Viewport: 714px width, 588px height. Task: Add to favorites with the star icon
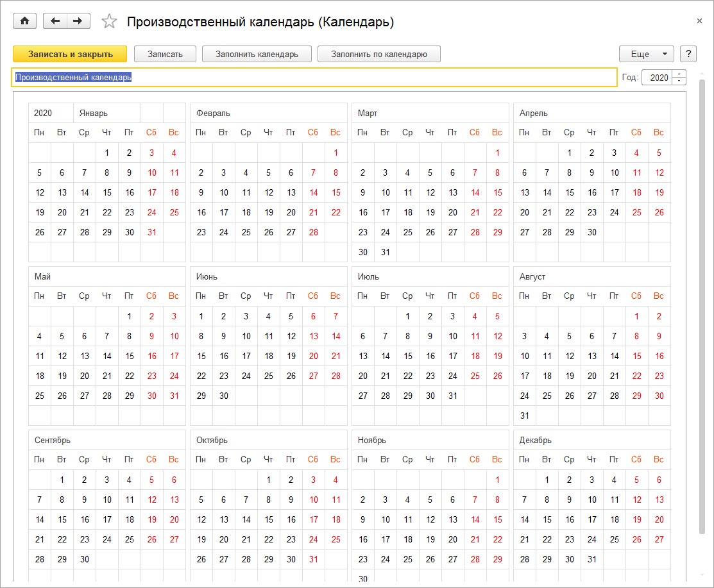109,21
